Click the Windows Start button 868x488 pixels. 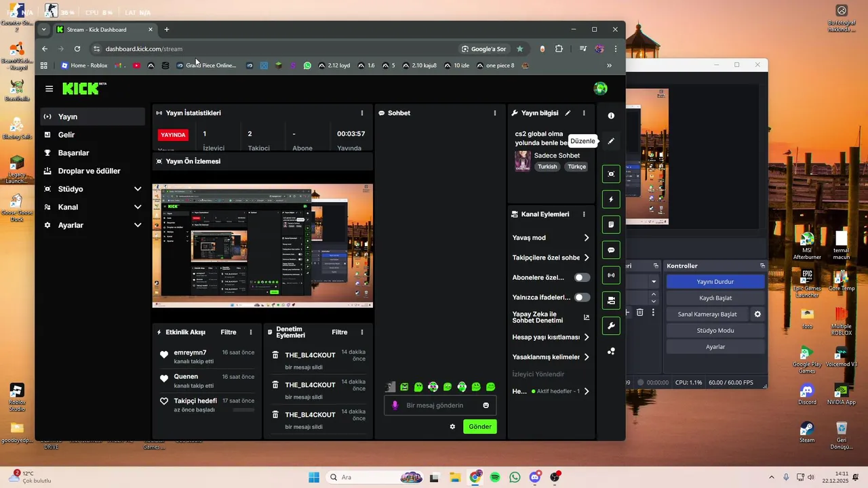pos(314,477)
